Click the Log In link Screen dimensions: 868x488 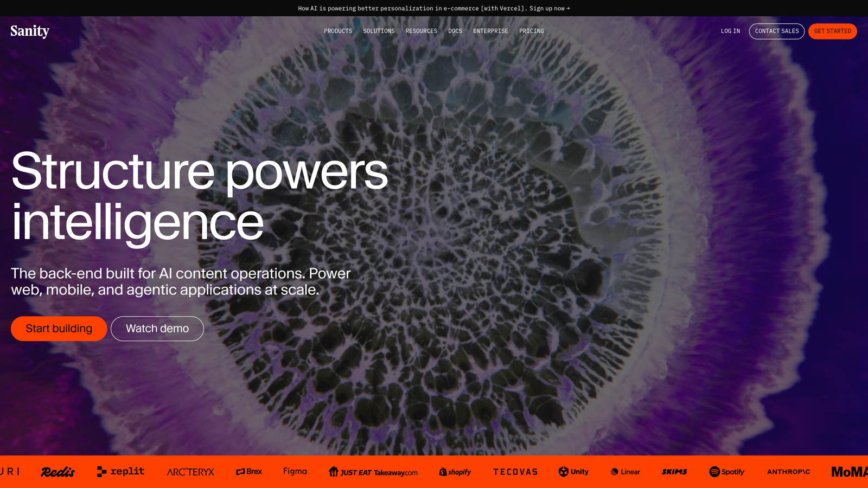(730, 31)
